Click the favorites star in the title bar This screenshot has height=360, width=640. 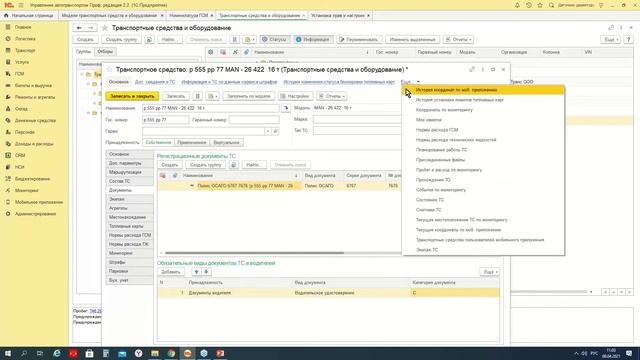click(540, 5)
